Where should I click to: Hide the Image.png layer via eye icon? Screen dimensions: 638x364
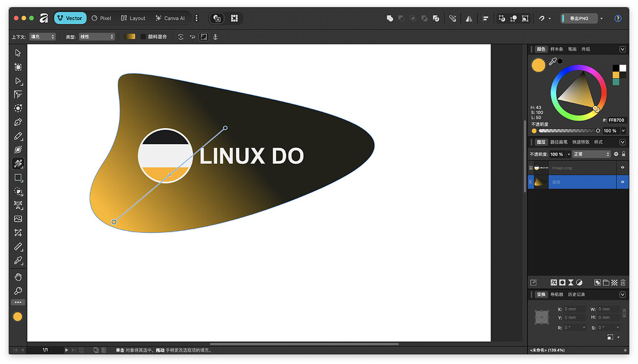(x=622, y=168)
